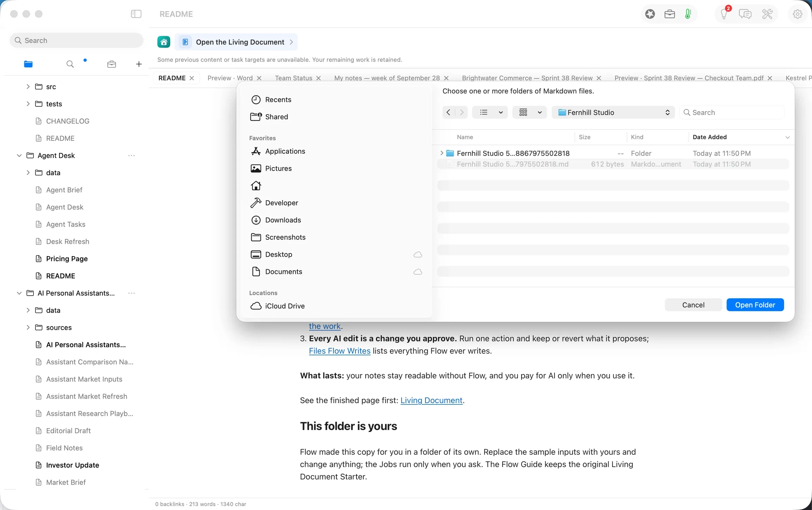Click Cancel in file dialog
This screenshot has height=510, width=812.
pyautogui.click(x=693, y=305)
